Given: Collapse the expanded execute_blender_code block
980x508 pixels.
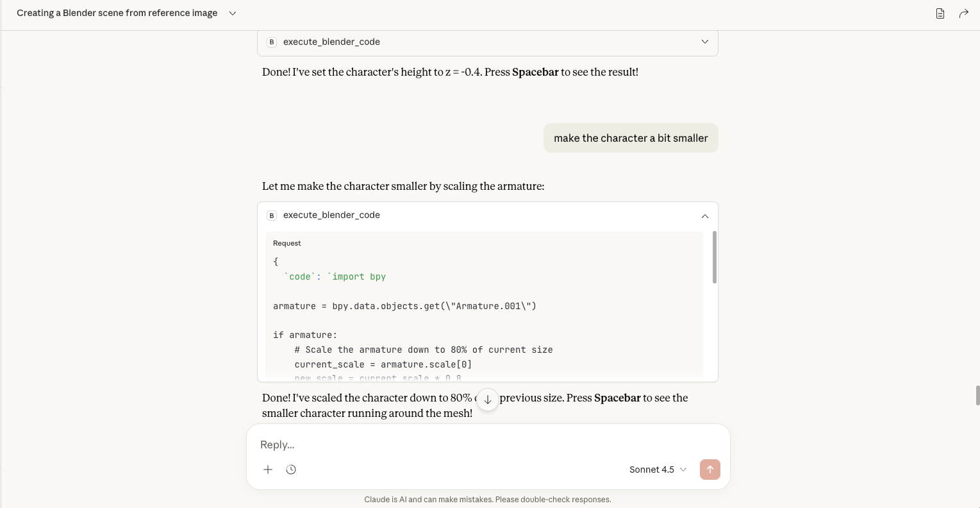Looking at the screenshot, I should pos(704,216).
